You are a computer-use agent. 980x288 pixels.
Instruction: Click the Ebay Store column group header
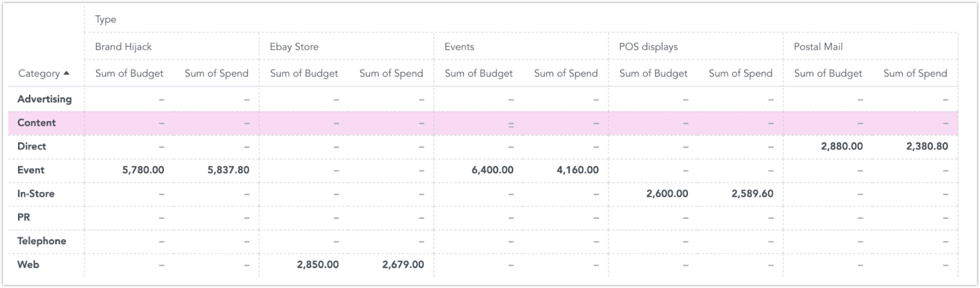294,47
